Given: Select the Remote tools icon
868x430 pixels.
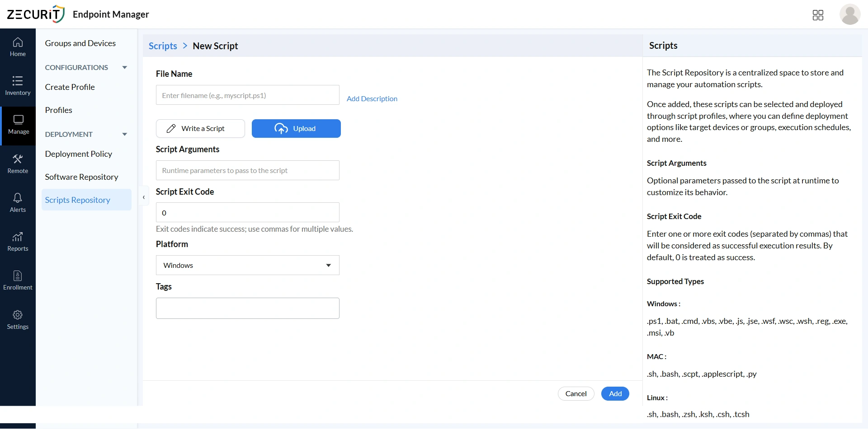Looking at the screenshot, I should click(x=17, y=163).
